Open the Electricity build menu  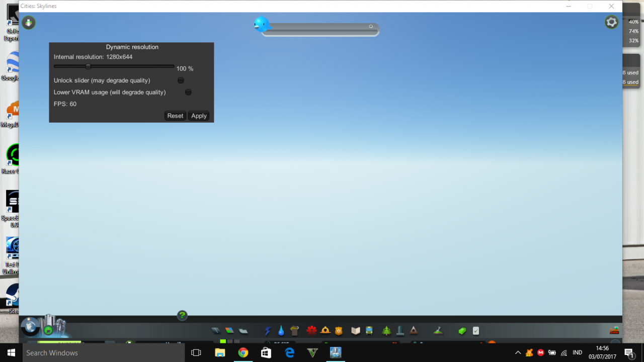[x=268, y=331]
